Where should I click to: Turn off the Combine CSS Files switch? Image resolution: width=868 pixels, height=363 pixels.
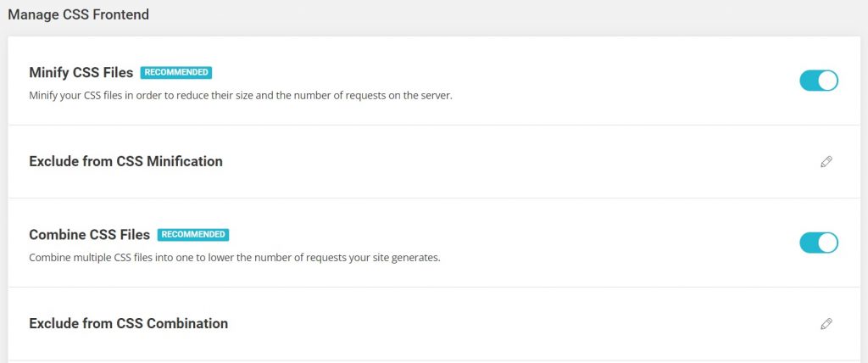click(x=818, y=243)
